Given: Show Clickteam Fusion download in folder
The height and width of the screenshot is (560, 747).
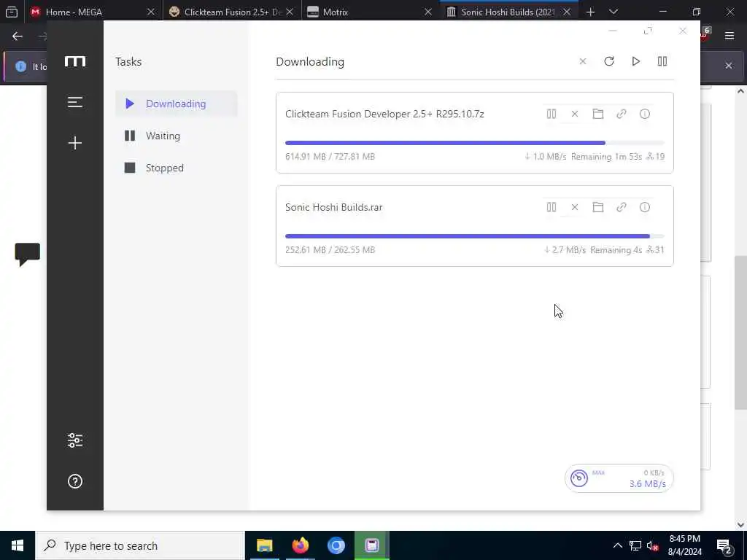Looking at the screenshot, I should pos(598,114).
